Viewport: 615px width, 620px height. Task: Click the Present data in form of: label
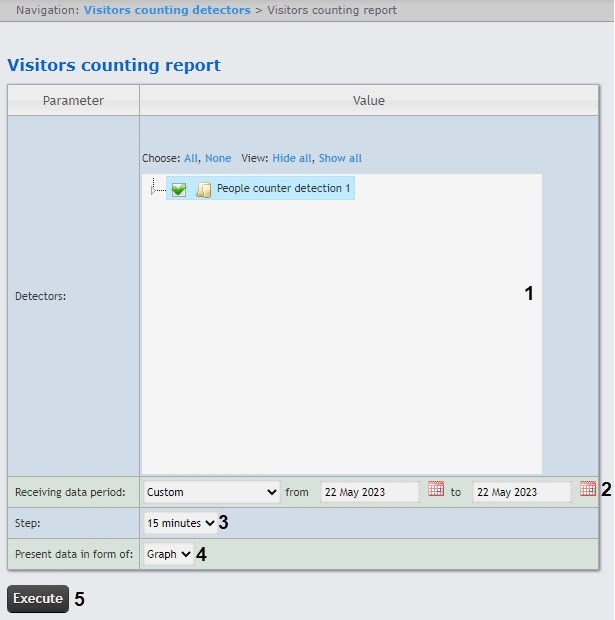point(74,554)
